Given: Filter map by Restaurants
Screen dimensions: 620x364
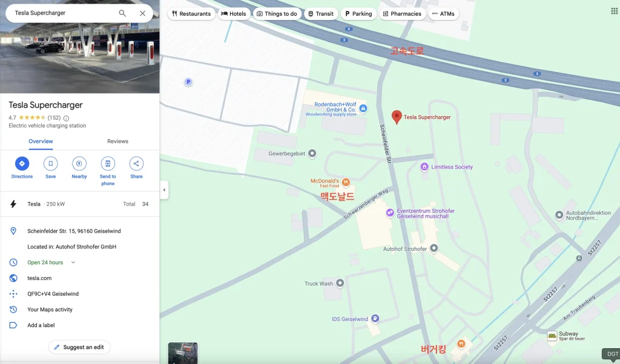Looking at the screenshot, I should tap(192, 14).
